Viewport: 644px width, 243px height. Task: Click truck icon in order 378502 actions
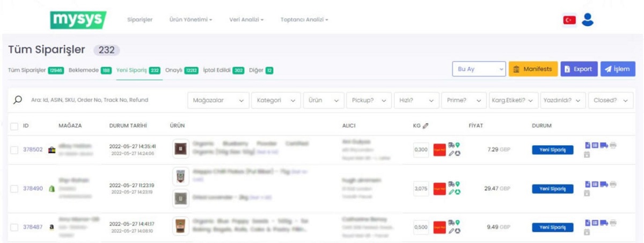(604, 145)
